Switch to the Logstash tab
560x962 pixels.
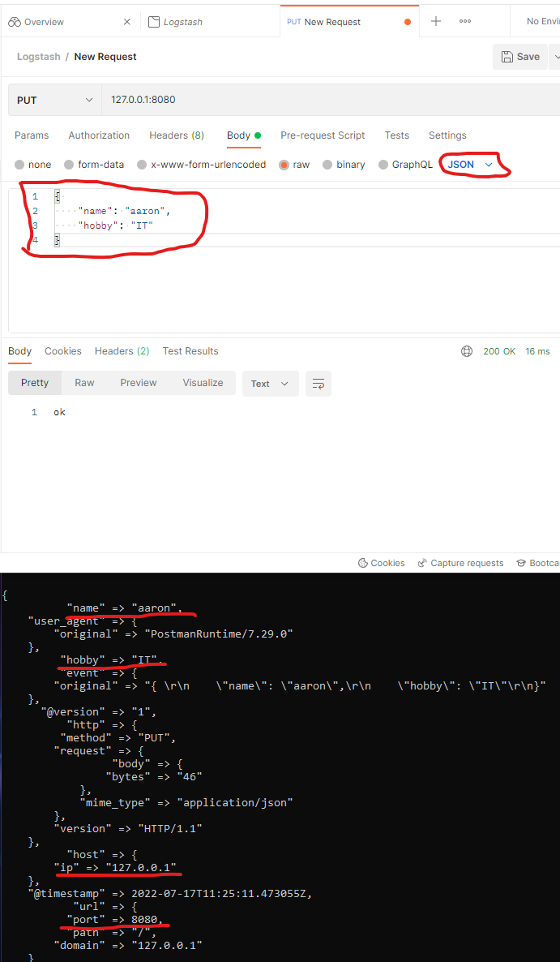(182, 22)
